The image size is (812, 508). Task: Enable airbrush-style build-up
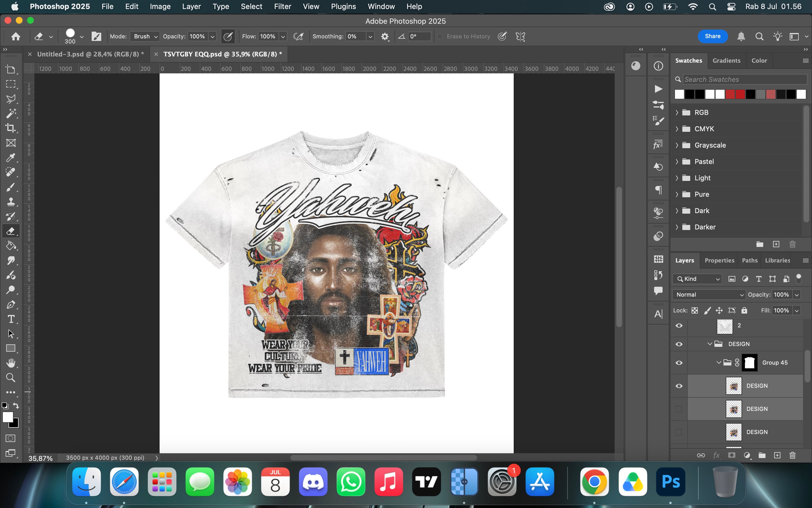pyautogui.click(x=298, y=36)
